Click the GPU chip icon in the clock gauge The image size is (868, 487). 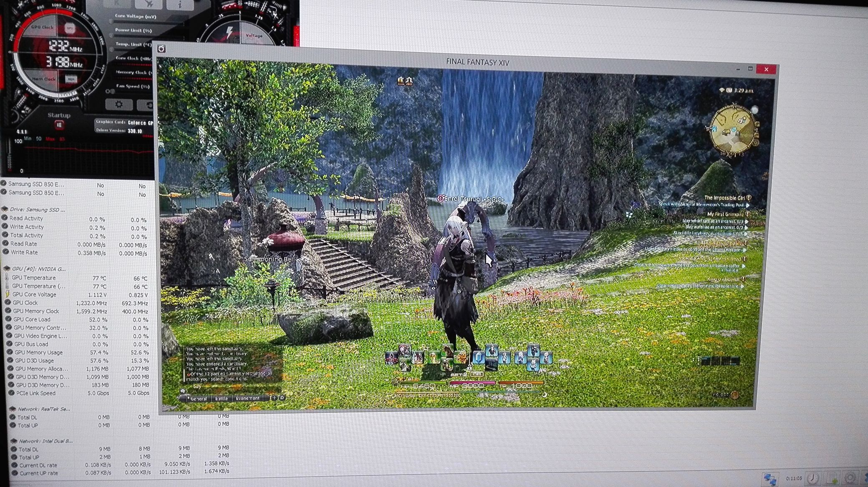pyautogui.click(x=71, y=29)
